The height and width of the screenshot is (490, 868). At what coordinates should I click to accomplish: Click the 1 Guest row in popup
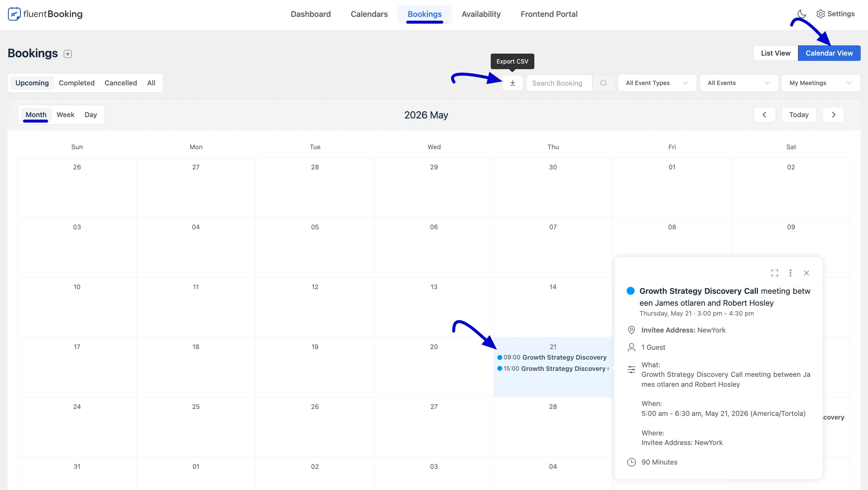click(x=646, y=347)
